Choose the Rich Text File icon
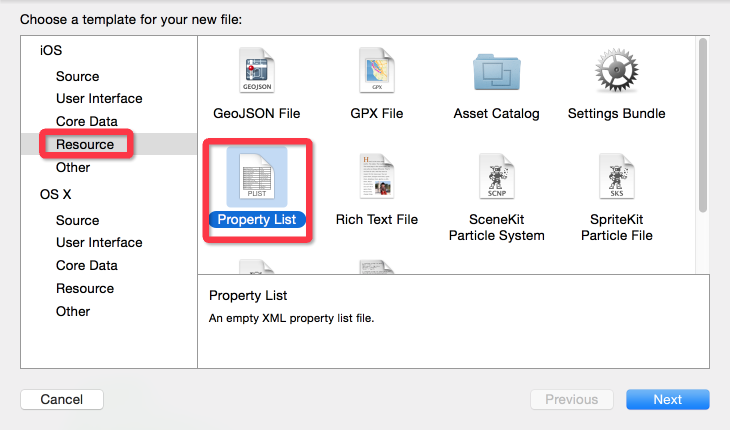The image size is (730, 430). 377,177
